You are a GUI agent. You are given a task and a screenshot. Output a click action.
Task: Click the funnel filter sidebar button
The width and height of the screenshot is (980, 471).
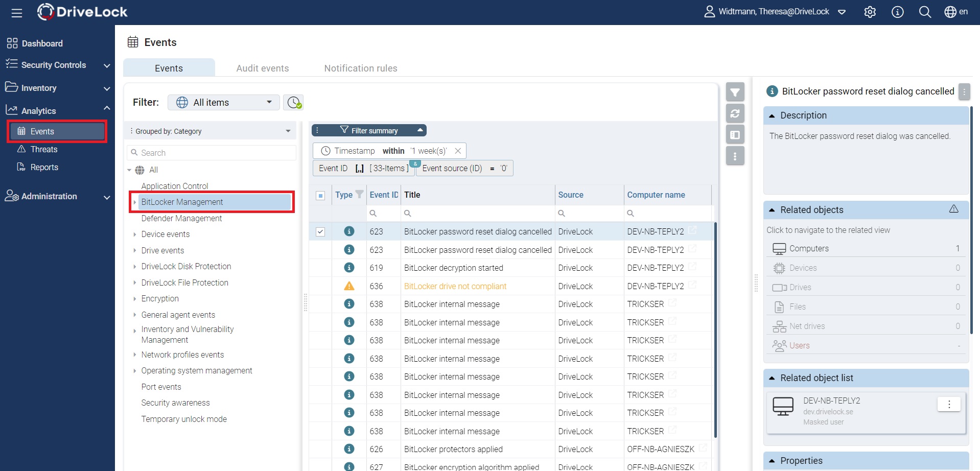pos(735,92)
